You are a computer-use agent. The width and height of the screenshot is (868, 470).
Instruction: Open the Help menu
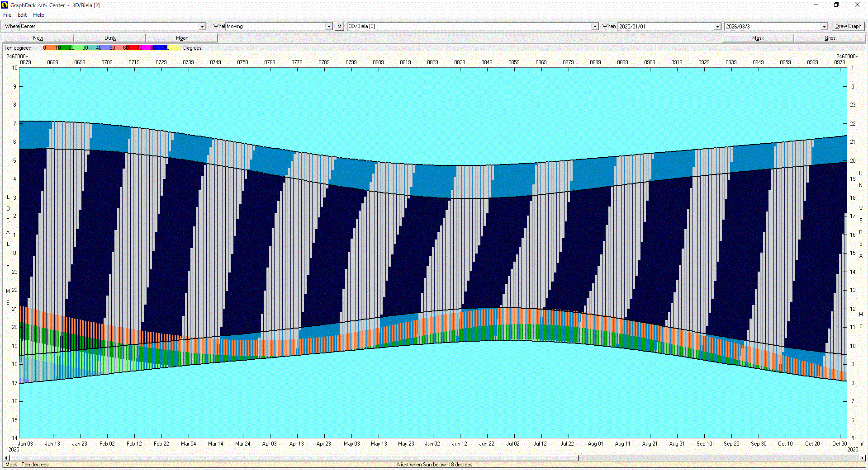(x=38, y=15)
